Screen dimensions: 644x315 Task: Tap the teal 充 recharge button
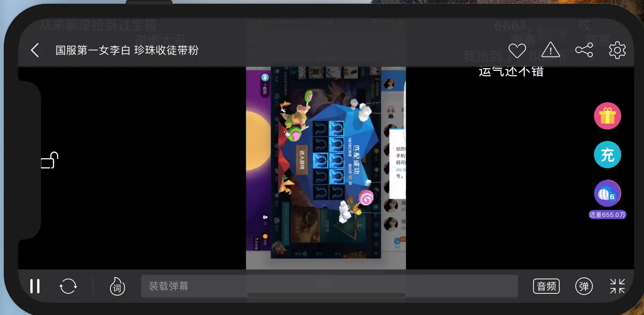tap(608, 154)
